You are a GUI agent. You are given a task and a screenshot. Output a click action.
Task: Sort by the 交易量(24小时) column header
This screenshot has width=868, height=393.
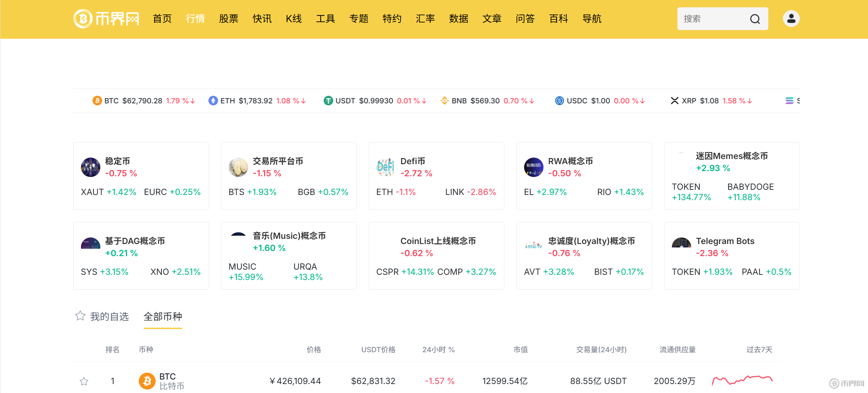tap(601, 349)
